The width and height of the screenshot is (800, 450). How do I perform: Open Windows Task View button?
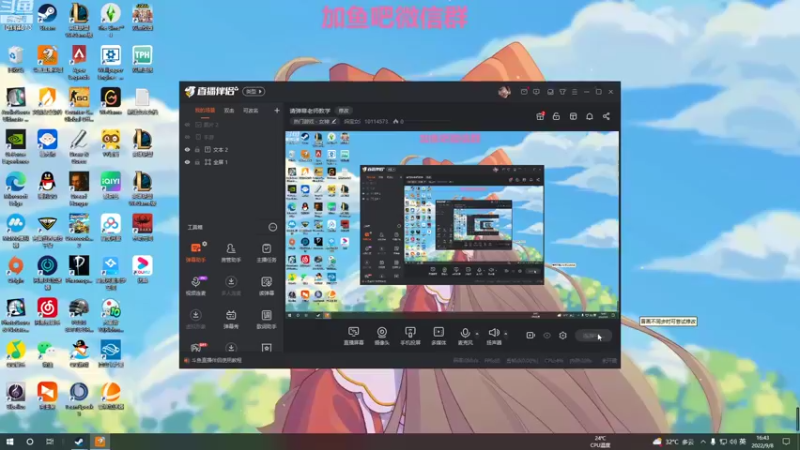coord(49,441)
